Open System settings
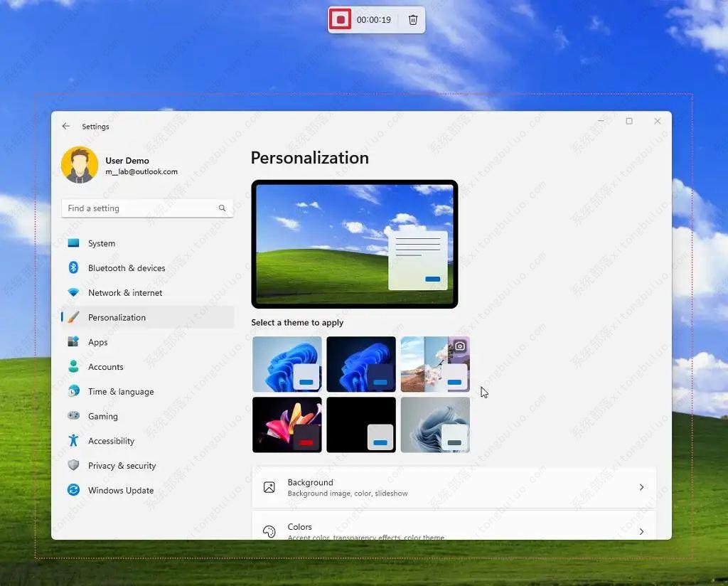The height and width of the screenshot is (586, 728). tap(101, 243)
